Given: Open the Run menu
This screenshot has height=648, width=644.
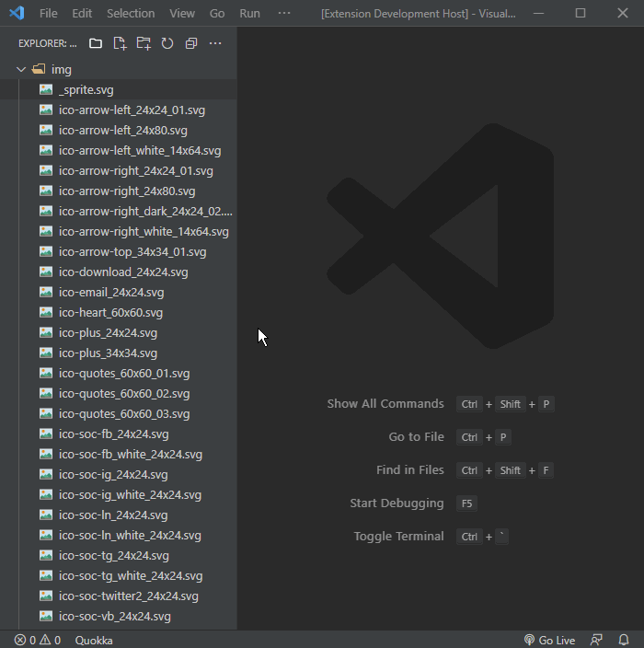Looking at the screenshot, I should point(249,14).
